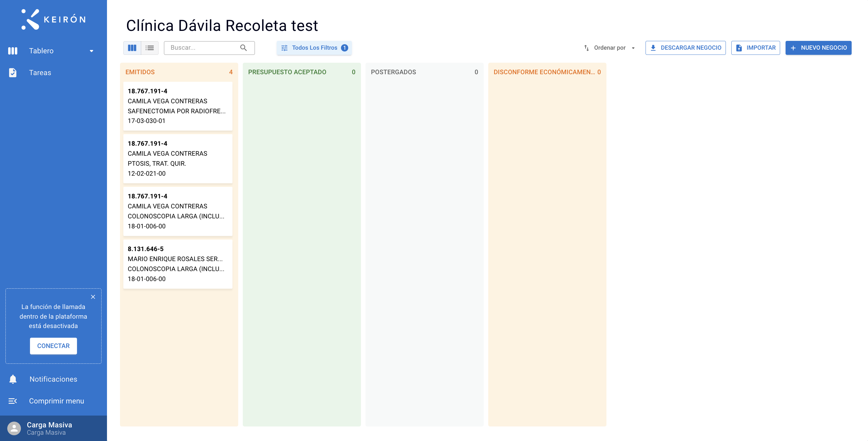The width and height of the screenshot is (868, 441).
Task: Focus the Buscar search field
Action: click(x=209, y=48)
